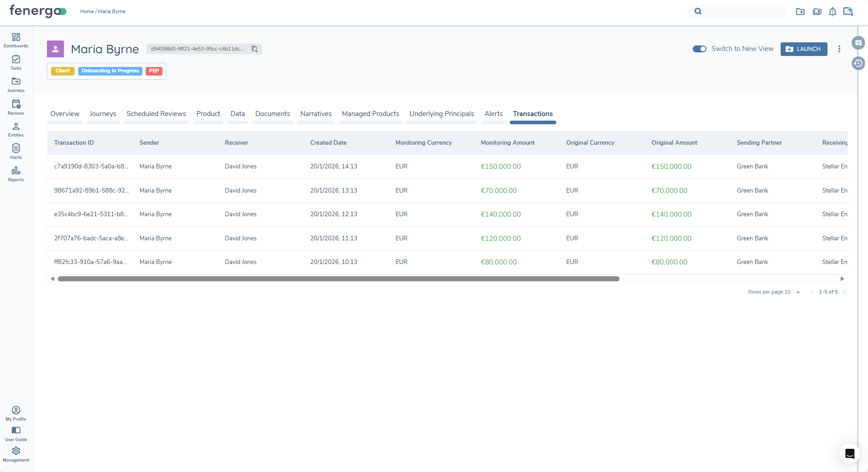Go to next page of transactions

844,292
